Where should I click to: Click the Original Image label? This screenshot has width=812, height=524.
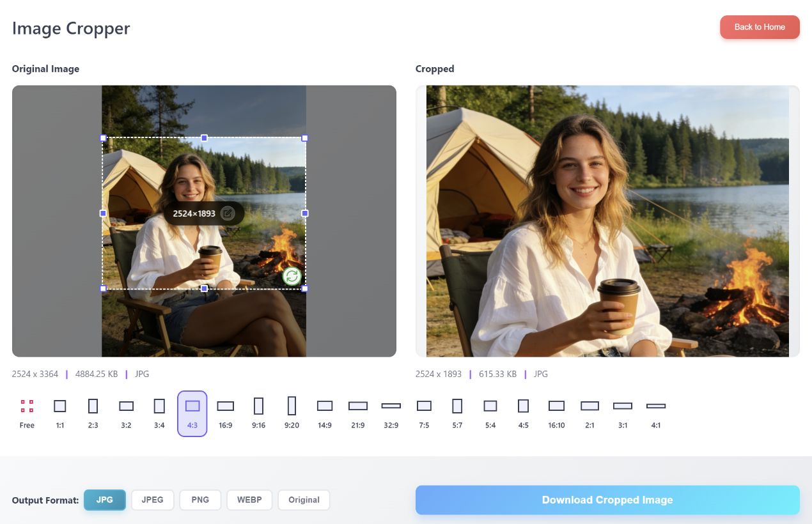coord(45,69)
